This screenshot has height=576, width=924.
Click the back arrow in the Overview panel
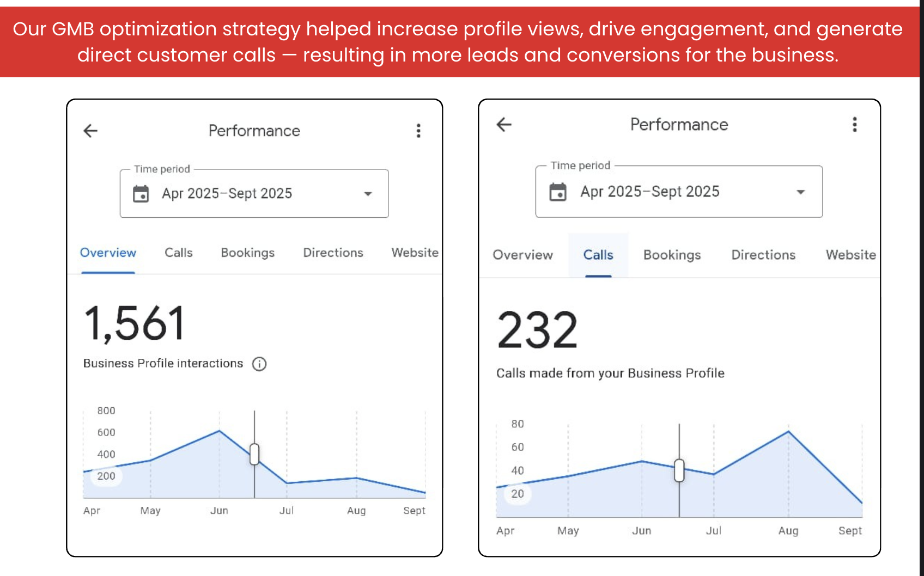[90, 131]
